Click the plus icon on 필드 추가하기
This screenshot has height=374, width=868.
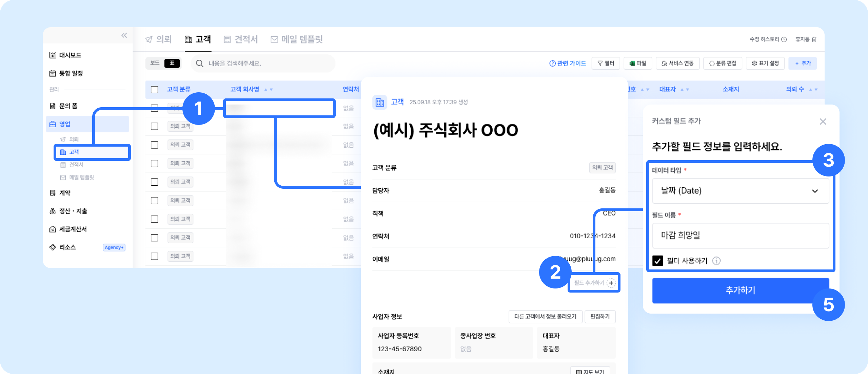pyautogui.click(x=611, y=283)
